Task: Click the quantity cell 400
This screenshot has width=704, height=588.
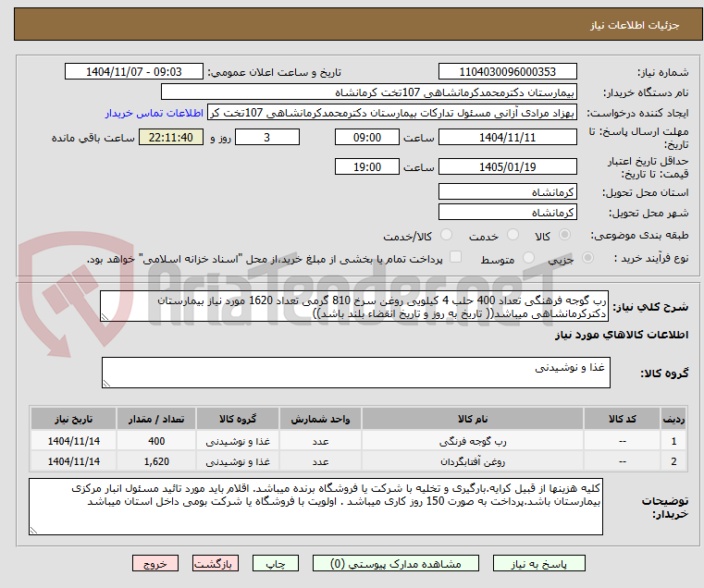Action: tap(156, 441)
